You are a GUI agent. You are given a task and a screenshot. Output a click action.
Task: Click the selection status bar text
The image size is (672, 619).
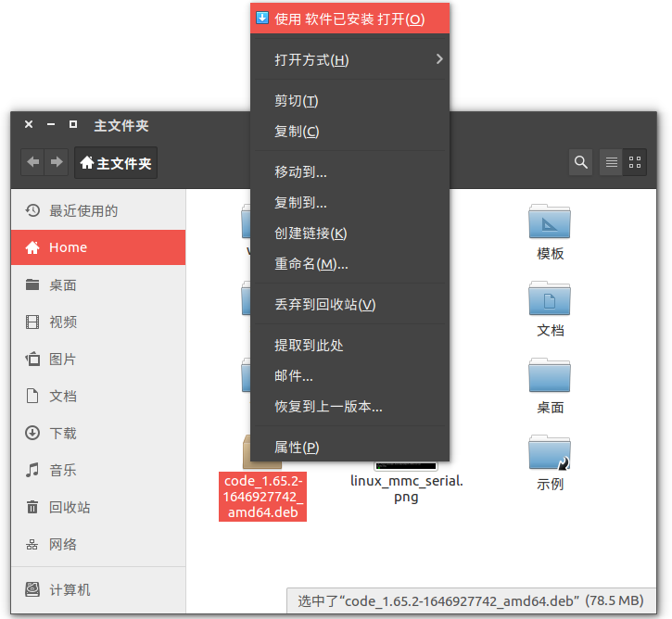click(x=471, y=600)
